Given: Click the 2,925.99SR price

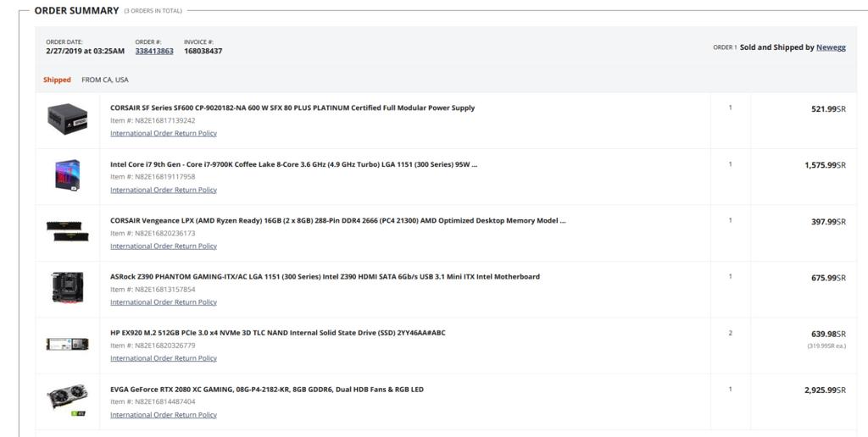Looking at the screenshot, I should pyautogui.click(x=825, y=390).
